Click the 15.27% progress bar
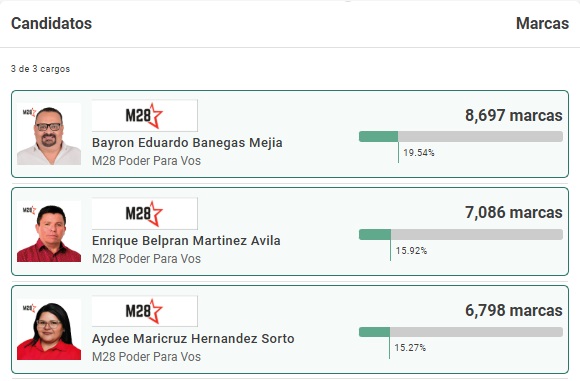 pos(461,332)
